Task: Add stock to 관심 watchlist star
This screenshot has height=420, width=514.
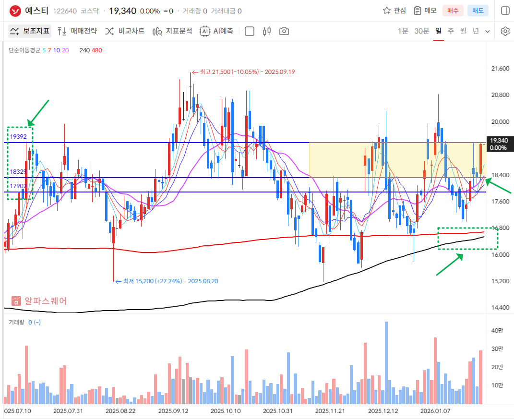Action: pos(394,11)
